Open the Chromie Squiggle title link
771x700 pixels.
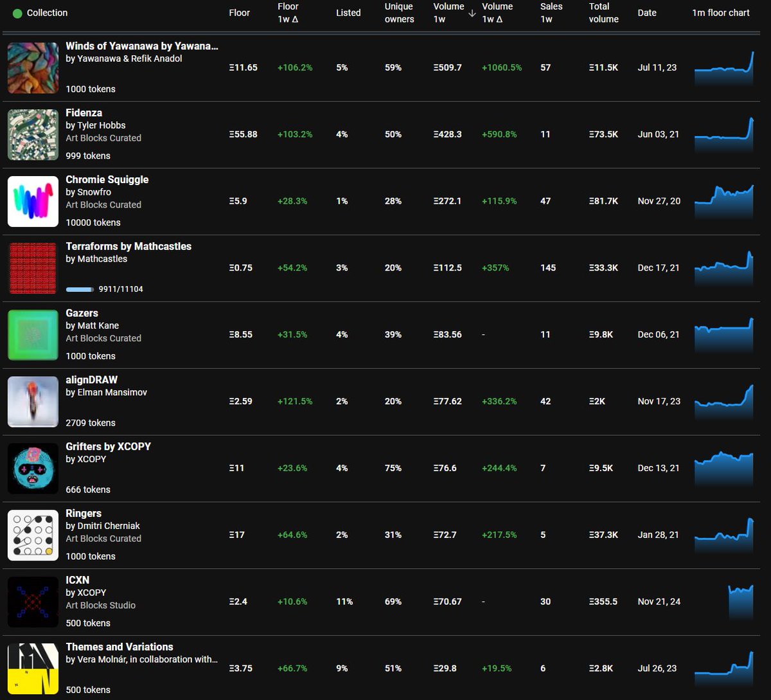pyautogui.click(x=107, y=180)
